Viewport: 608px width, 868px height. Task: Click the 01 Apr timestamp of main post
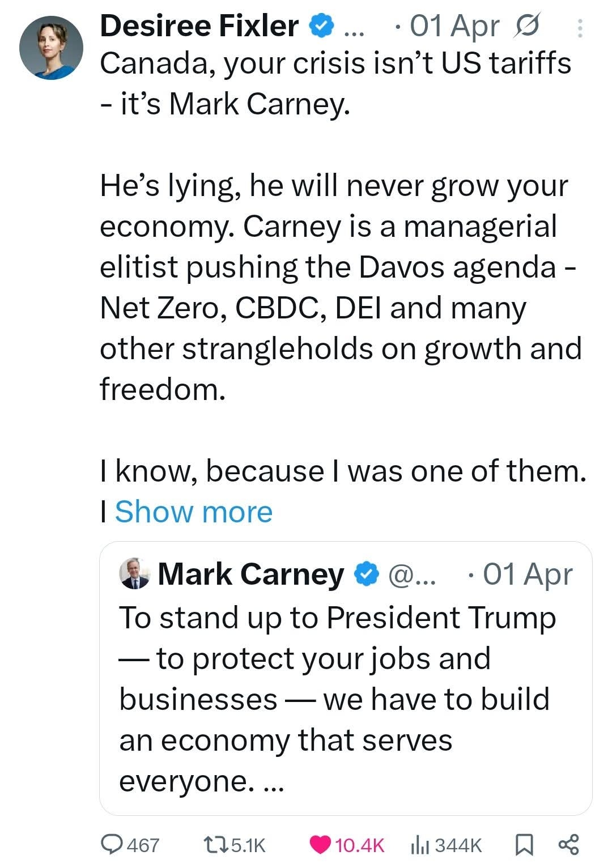click(454, 27)
